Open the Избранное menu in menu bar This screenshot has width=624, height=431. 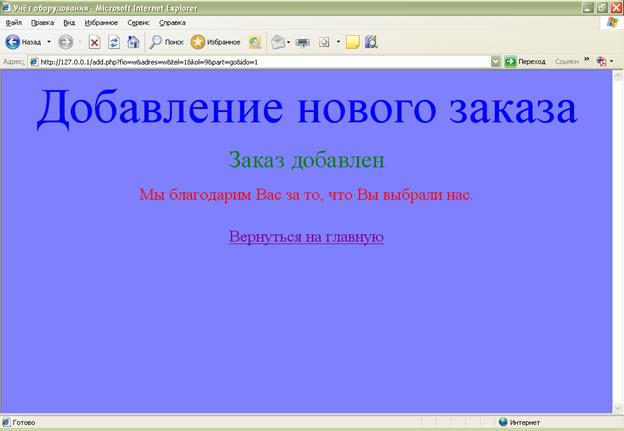(101, 22)
